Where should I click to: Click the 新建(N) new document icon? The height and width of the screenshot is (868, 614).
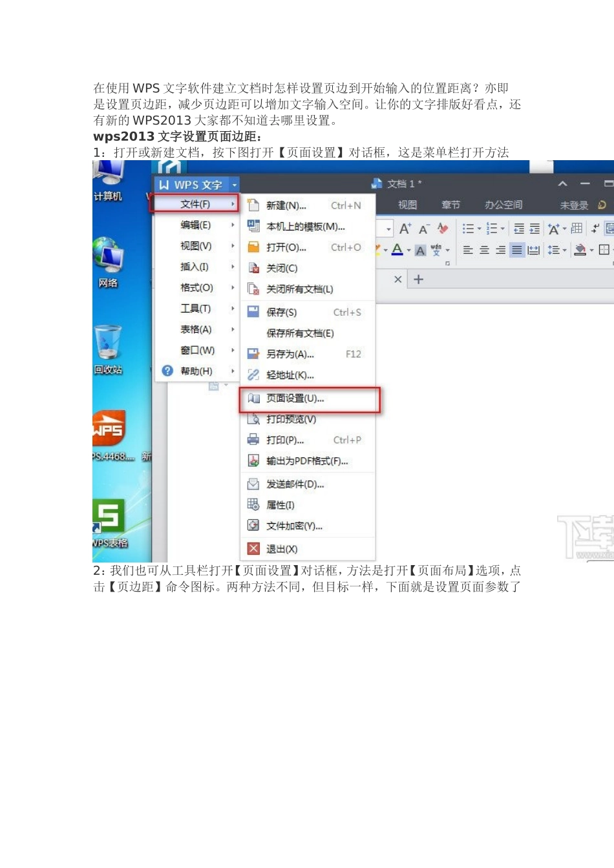pos(253,205)
